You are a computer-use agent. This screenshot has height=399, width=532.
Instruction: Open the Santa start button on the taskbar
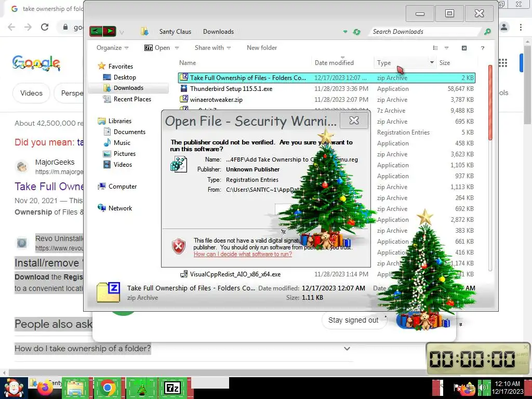click(14, 388)
